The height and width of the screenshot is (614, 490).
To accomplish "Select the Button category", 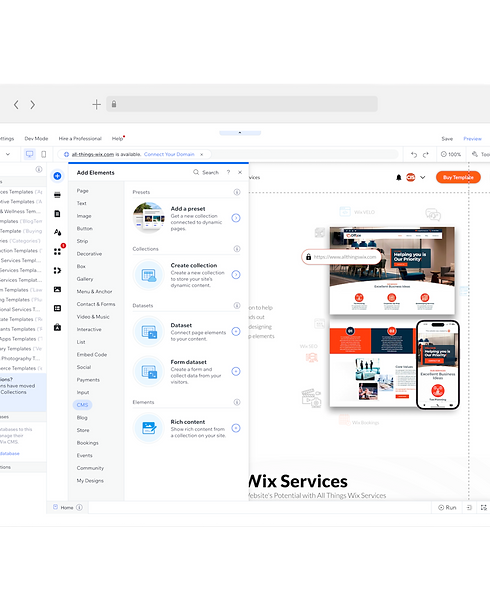I will click(x=85, y=228).
